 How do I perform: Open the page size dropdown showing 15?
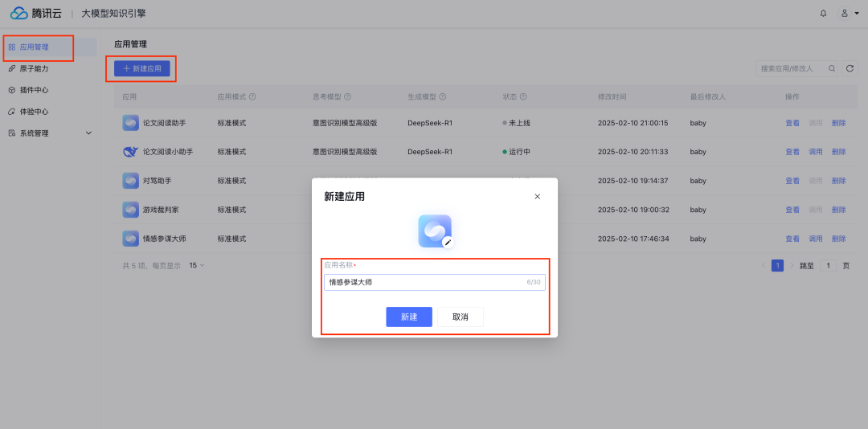coord(197,265)
